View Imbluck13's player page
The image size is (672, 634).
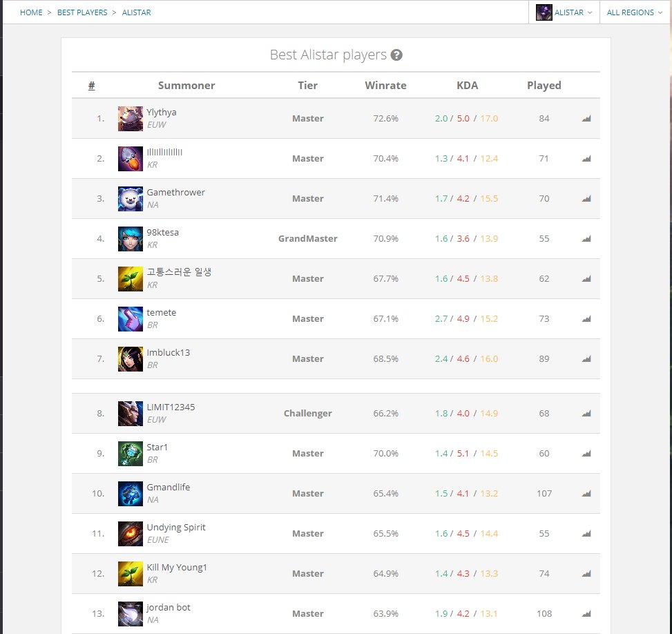(168, 352)
